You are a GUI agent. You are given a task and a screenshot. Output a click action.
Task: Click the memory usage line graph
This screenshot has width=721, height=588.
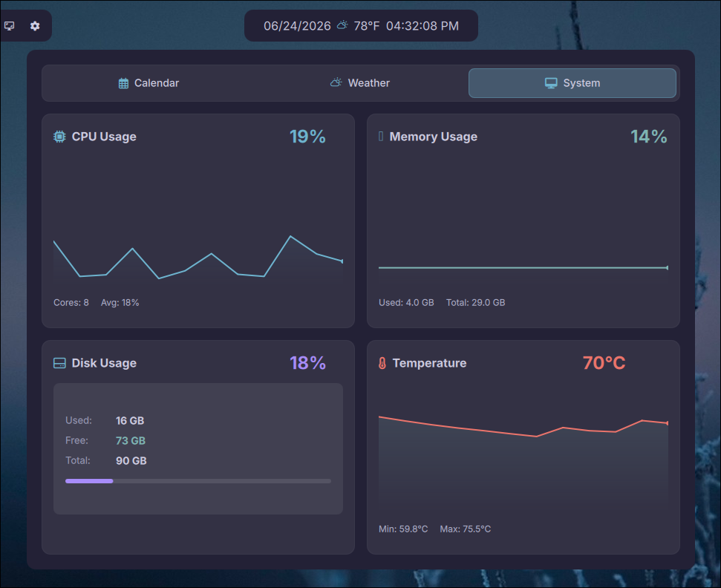coord(523,267)
